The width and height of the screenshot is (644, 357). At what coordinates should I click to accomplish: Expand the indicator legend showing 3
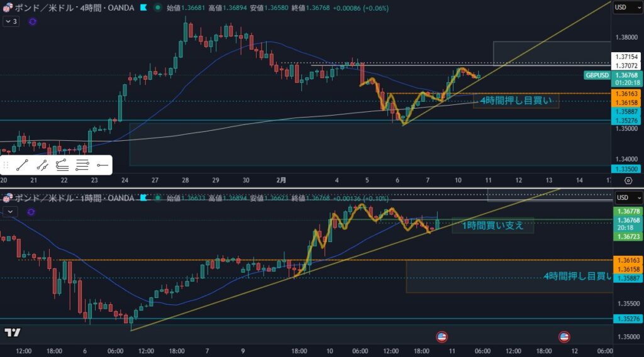pos(11,21)
